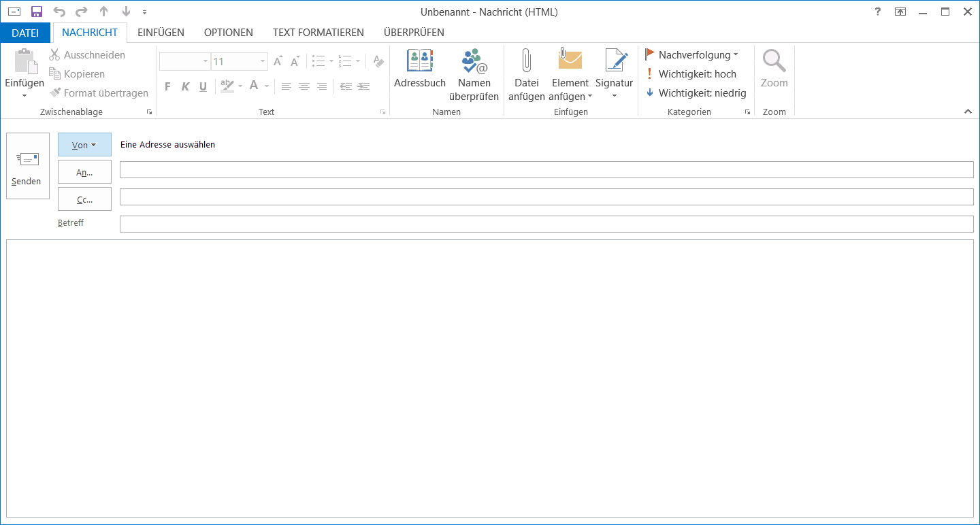Expand numbered list options arrow

click(358, 62)
